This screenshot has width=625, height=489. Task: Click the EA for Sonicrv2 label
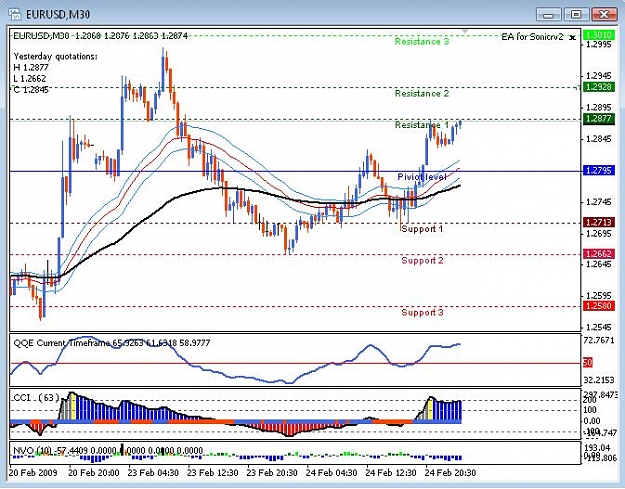point(532,37)
